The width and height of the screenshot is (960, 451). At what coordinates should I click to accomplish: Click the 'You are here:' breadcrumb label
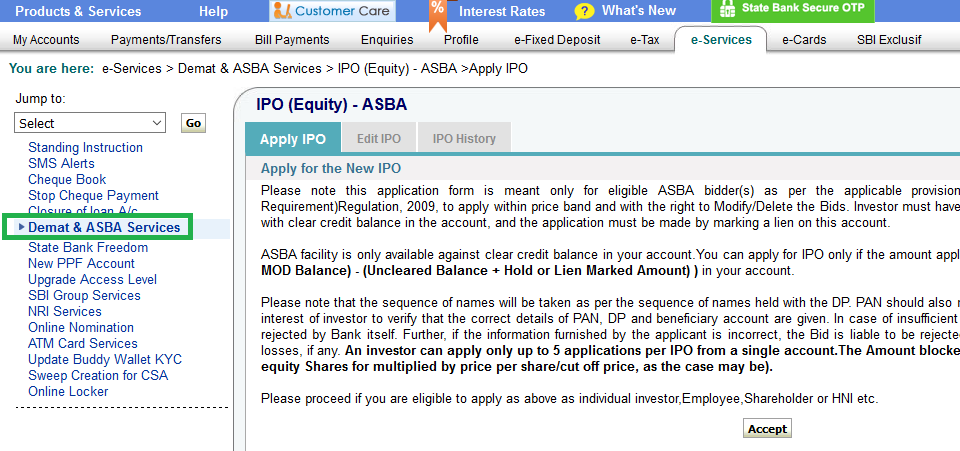[x=51, y=69]
